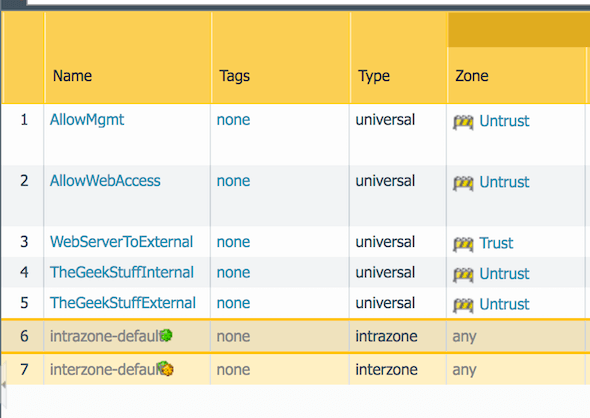Click the Trust zone icon in WebServerToExternal row
The image size is (590, 418).
click(x=463, y=244)
